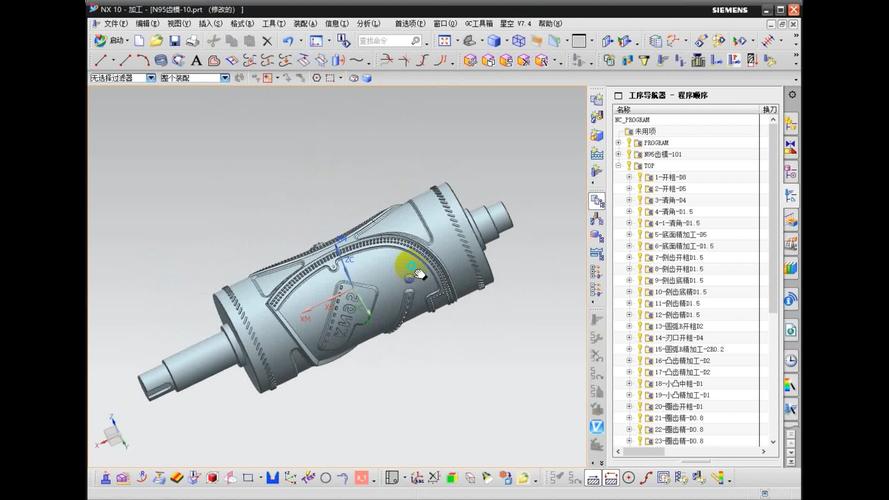Click the blue checkmark icon on left navigator strip
The width and height of the screenshot is (889, 500).
click(x=597, y=427)
